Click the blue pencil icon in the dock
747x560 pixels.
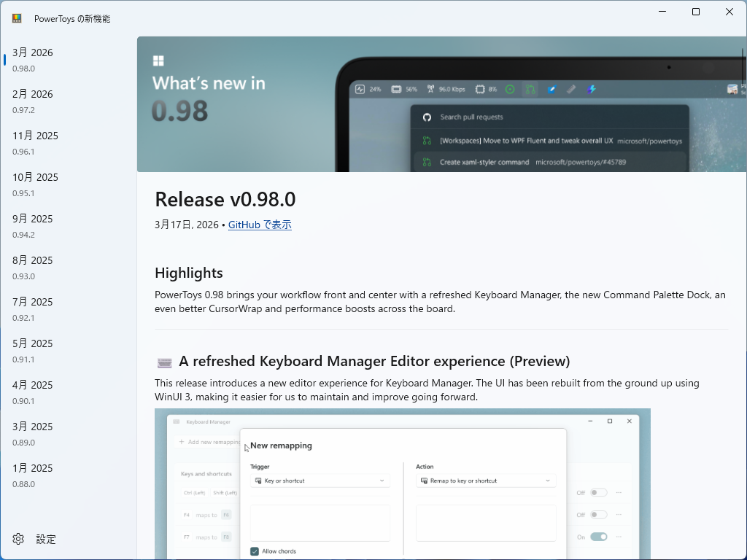coord(552,89)
